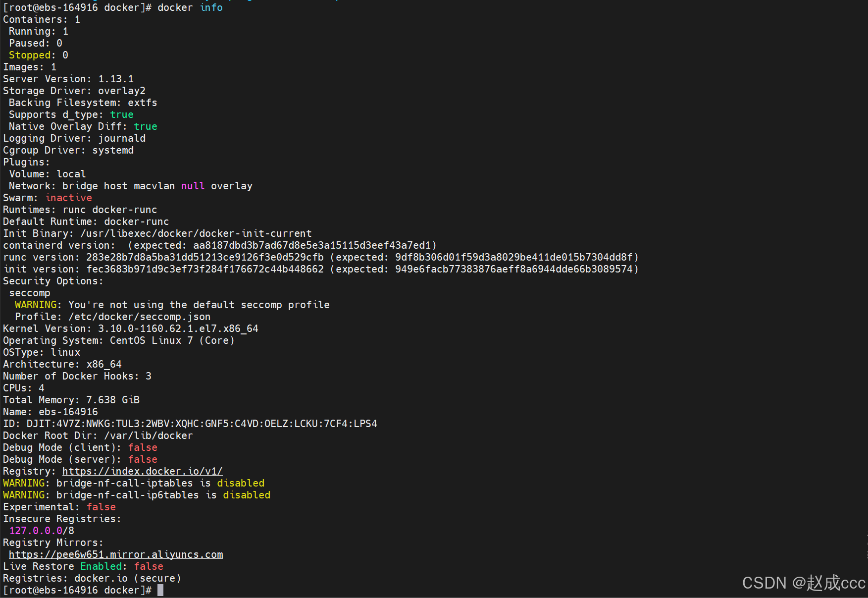Viewport: 868px width, 598px height.
Task: Click 'Architecture: x86_64' line
Action: pyautogui.click(x=62, y=364)
